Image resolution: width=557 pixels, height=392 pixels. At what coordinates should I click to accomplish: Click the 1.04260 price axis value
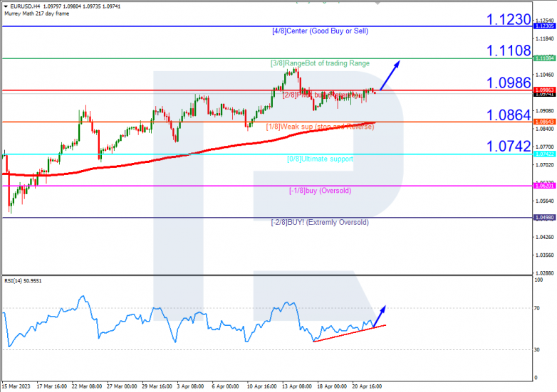click(545, 237)
